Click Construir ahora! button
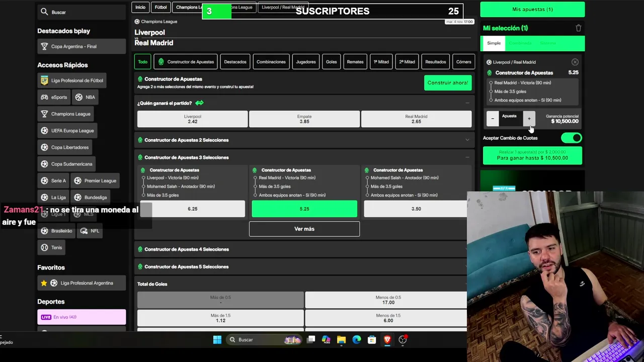 (x=448, y=83)
